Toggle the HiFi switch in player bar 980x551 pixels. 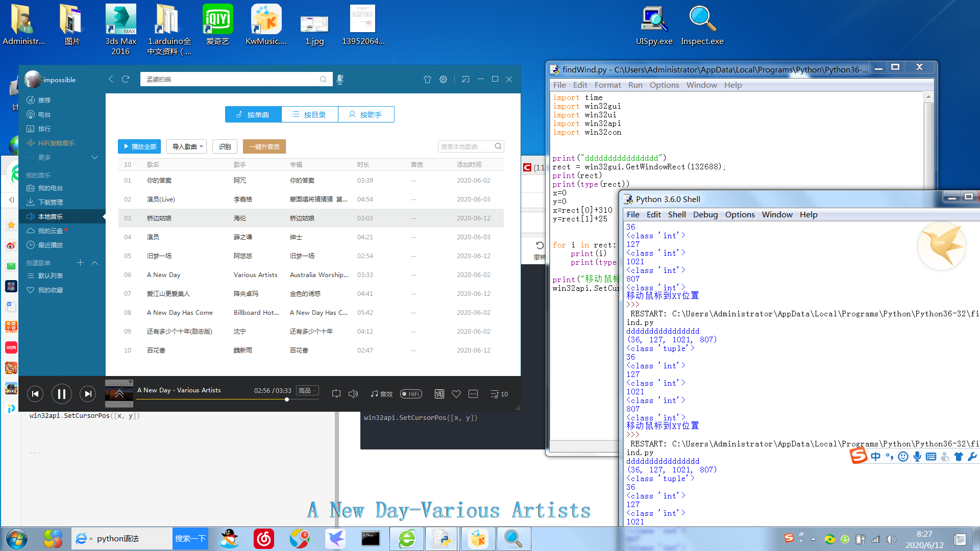(410, 394)
